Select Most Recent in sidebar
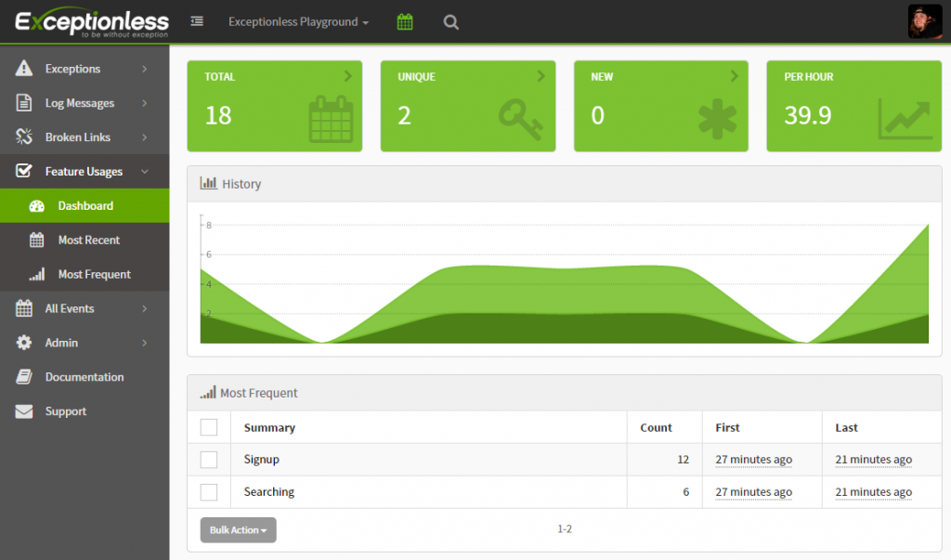 [x=88, y=240]
